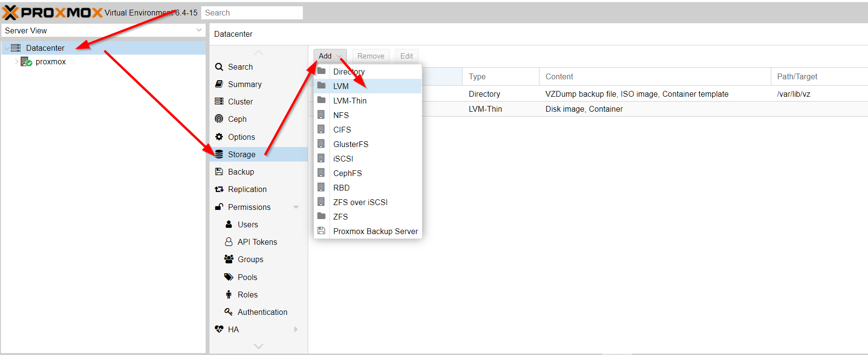The height and width of the screenshot is (355, 868).
Task: Click the HA heartbeat icon
Action: [219, 329]
